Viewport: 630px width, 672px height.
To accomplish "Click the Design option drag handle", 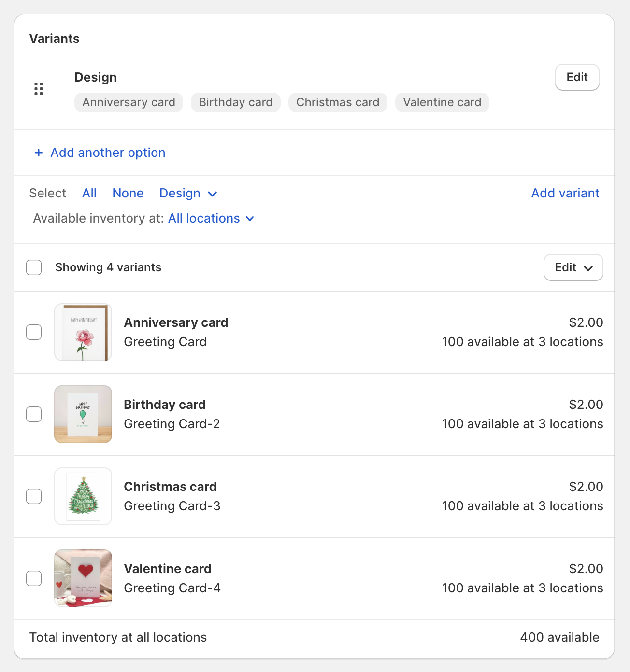I will 39,89.
